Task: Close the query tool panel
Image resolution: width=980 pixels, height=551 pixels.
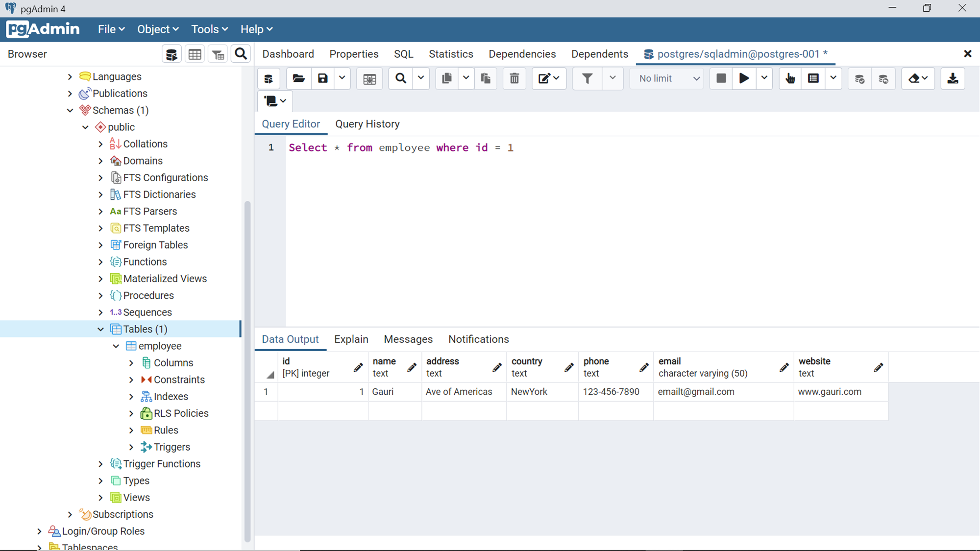Action: click(x=967, y=54)
